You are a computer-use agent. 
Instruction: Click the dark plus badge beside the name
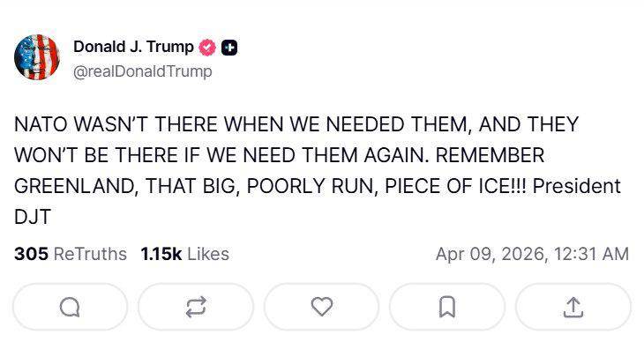tap(228, 48)
